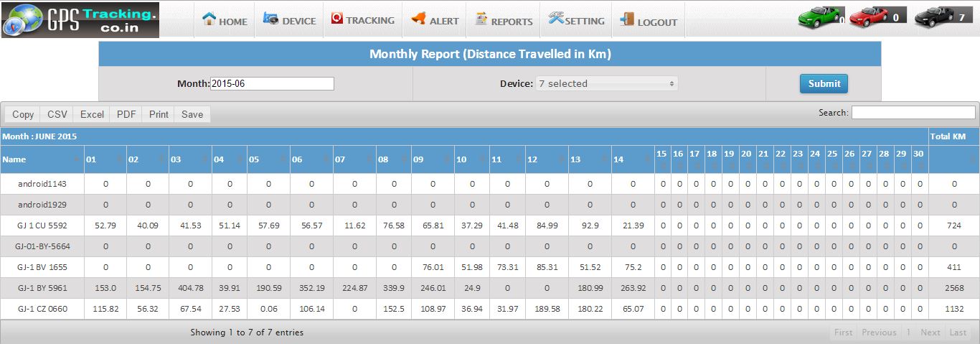Click the Submit button
This screenshot has height=344, width=980.
click(x=824, y=83)
